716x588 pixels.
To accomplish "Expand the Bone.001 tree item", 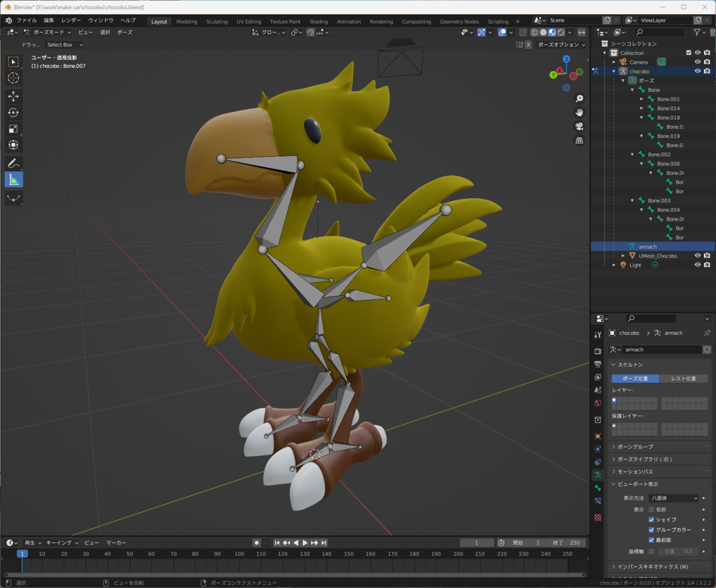I will (641, 99).
